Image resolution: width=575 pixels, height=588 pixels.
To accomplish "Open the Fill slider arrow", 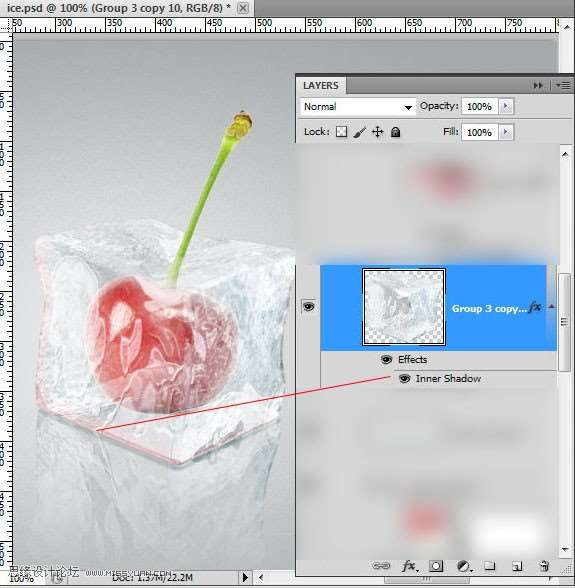I will coord(506,132).
